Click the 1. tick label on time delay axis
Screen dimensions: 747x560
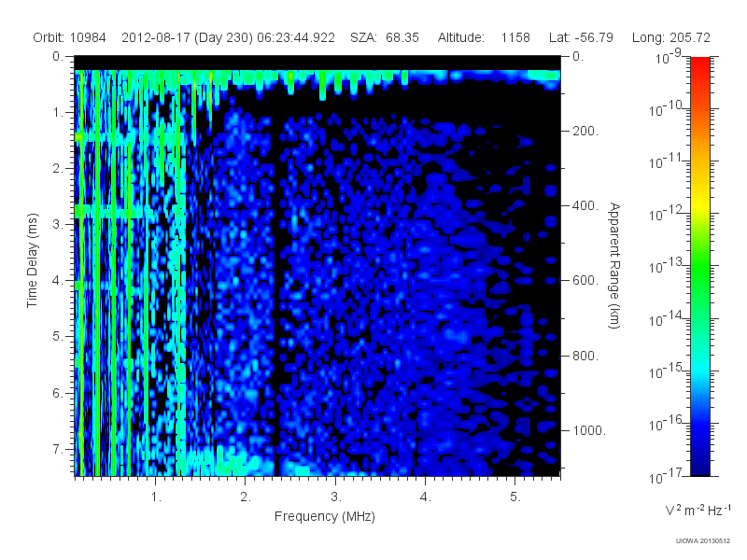(x=58, y=113)
